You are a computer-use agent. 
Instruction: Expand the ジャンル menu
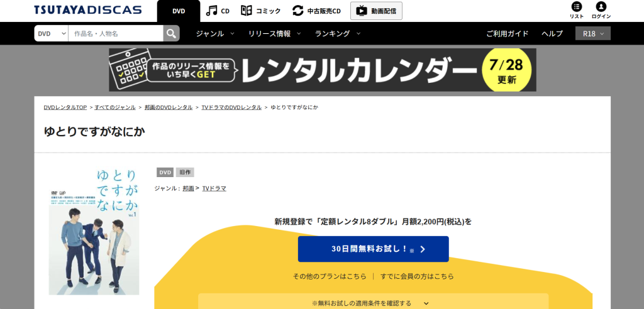pyautogui.click(x=215, y=34)
